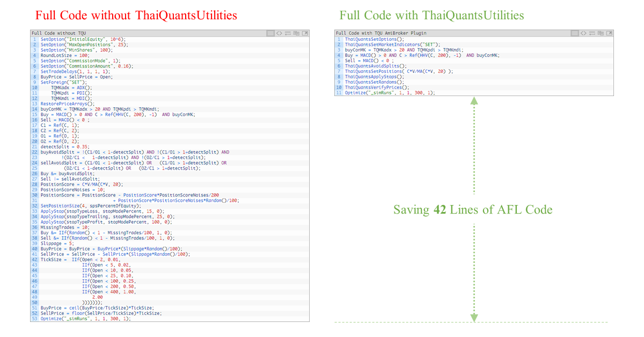Copy code from the TQU Plugin panel
This screenshot has height=337, width=644.
tap(601, 33)
